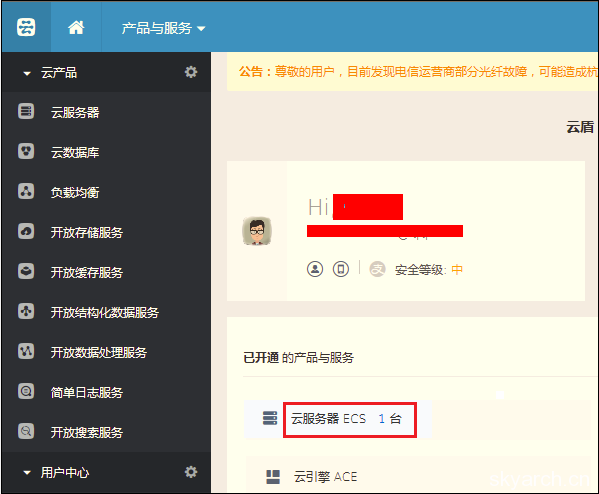Open 简单日志服务 in the sidebar

[87, 393]
